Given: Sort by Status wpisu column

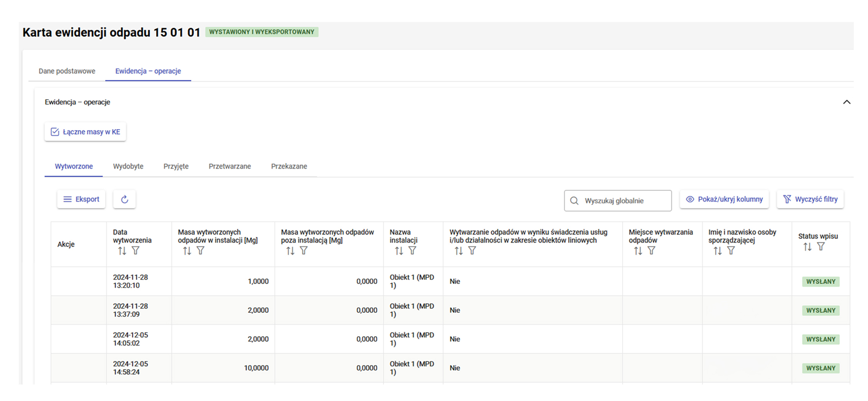Looking at the screenshot, I should (807, 247).
